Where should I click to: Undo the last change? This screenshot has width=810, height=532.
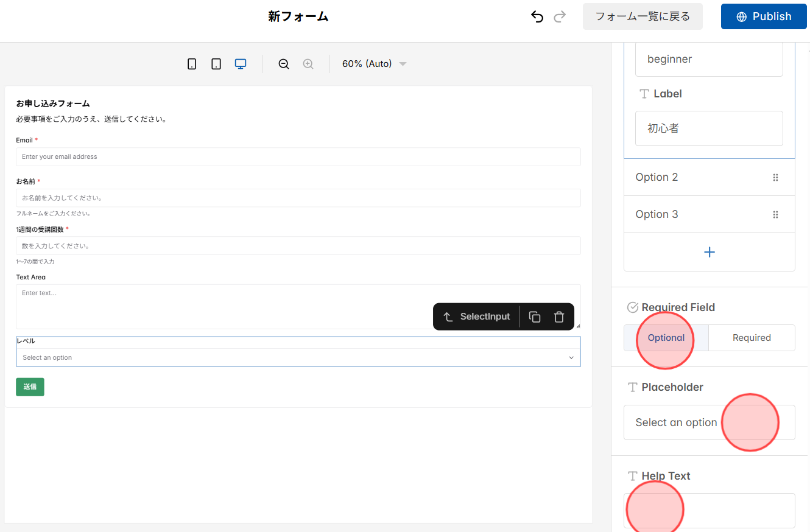537,16
